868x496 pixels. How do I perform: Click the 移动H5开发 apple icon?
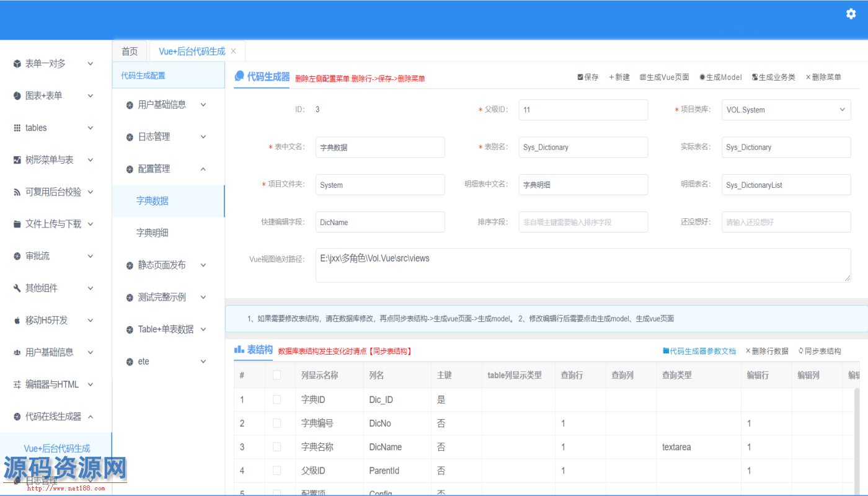click(x=17, y=321)
